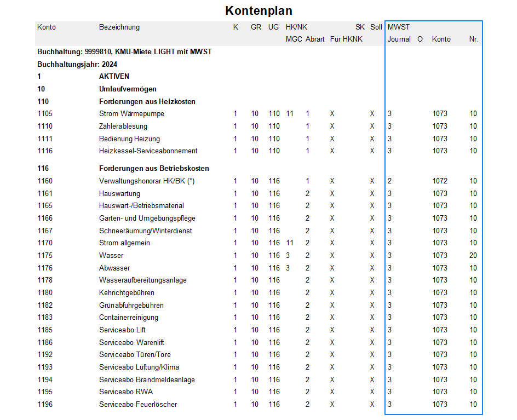This screenshot has height=420, width=517.
Task: Select the AKTIVEN heading
Action: 114,77
